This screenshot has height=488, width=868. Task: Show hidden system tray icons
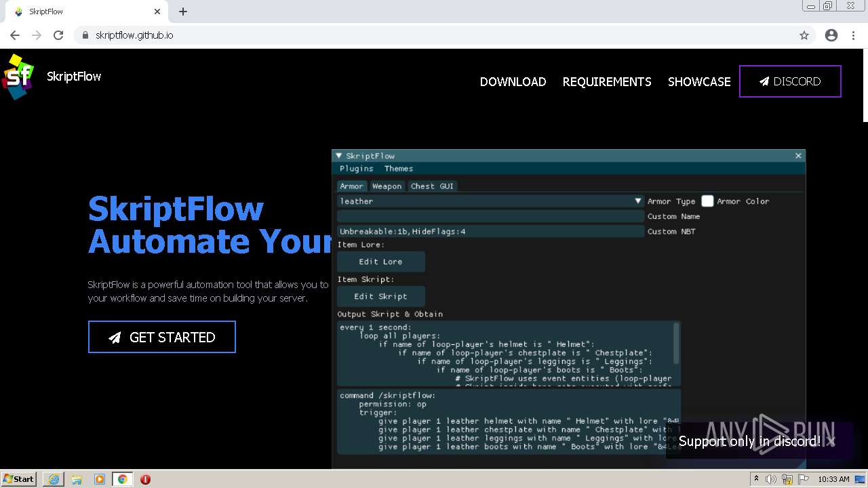click(756, 479)
